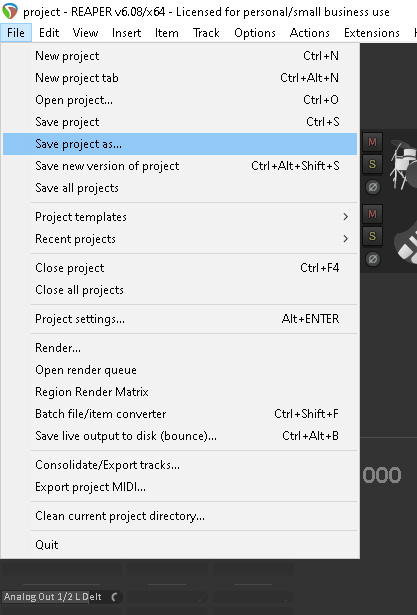Toggle phase invert on drum track
This screenshot has width=417, height=615.
(x=373, y=187)
